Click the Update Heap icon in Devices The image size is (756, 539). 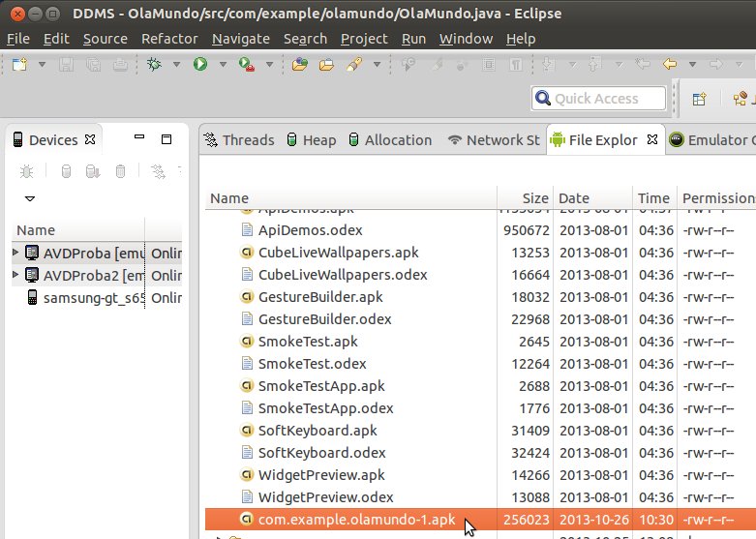tap(66, 171)
